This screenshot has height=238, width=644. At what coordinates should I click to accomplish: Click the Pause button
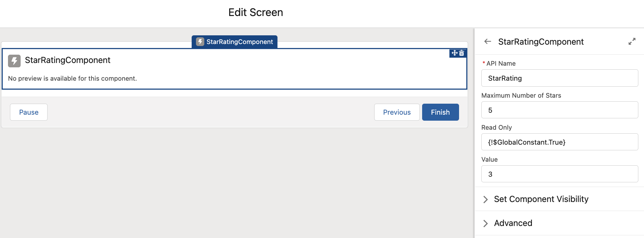[28, 112]
